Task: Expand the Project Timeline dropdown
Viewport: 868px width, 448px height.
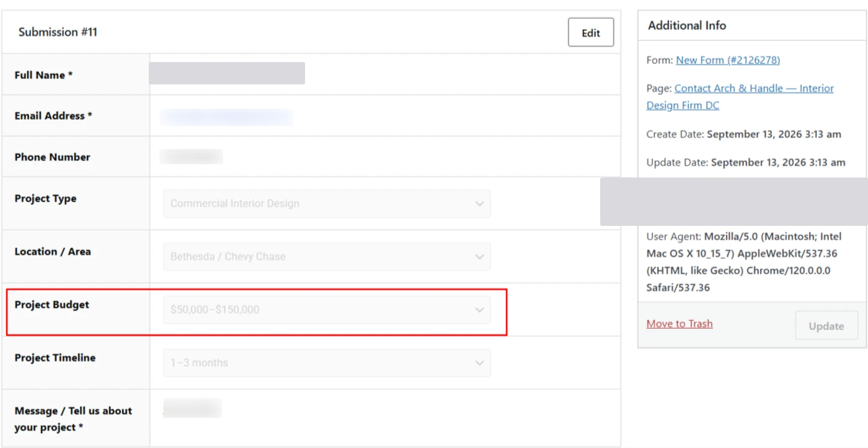Action: tap(327, 363)
